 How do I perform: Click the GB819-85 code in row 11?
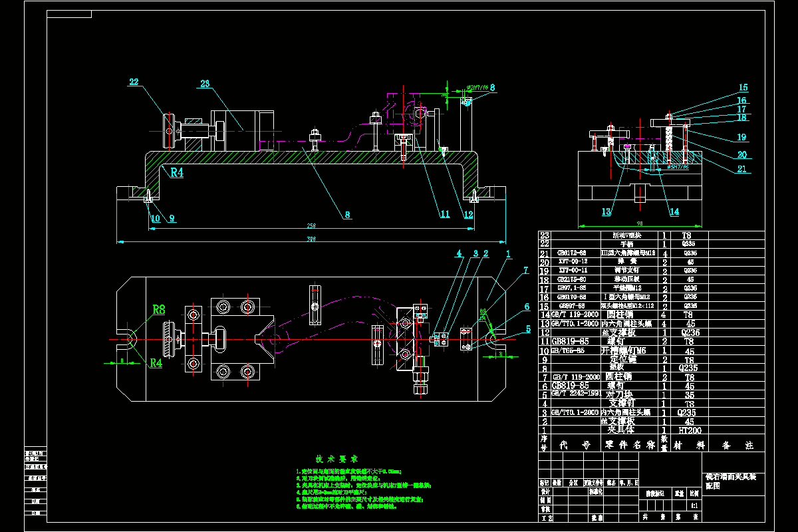point(571,341)
